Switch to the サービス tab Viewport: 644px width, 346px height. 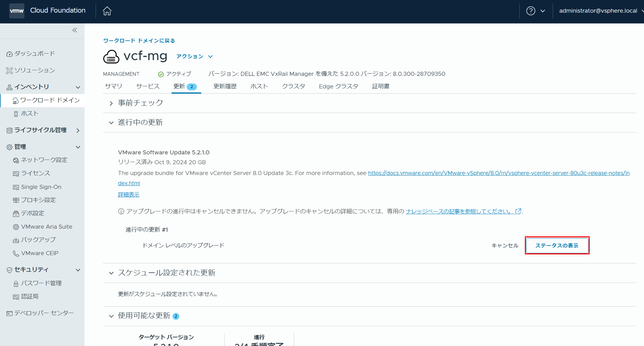tap(148, 86)
